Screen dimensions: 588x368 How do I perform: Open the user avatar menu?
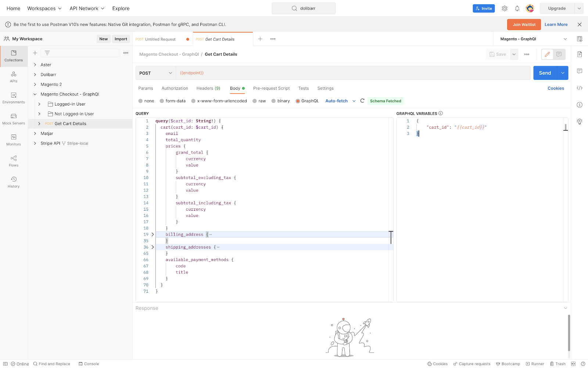tap(530, 8)
